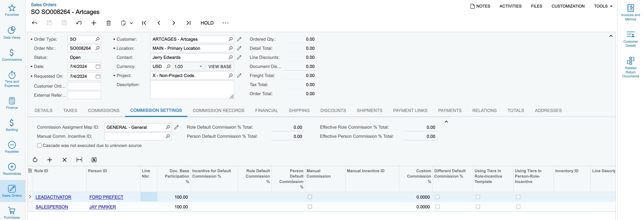Screen dimensions: 644x220
Task: Toggle Different Default Commission for LEADACTIVATOR row
Action: point(437,197)
